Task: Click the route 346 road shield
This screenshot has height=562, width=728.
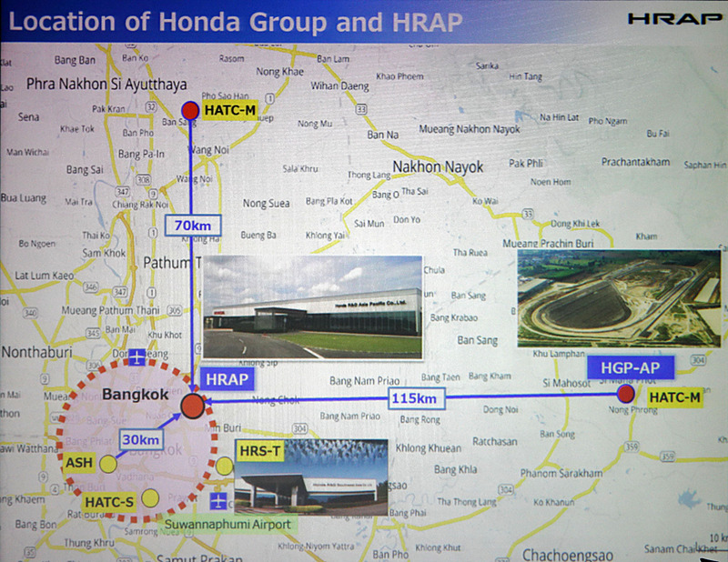Action: coord(90,287)
